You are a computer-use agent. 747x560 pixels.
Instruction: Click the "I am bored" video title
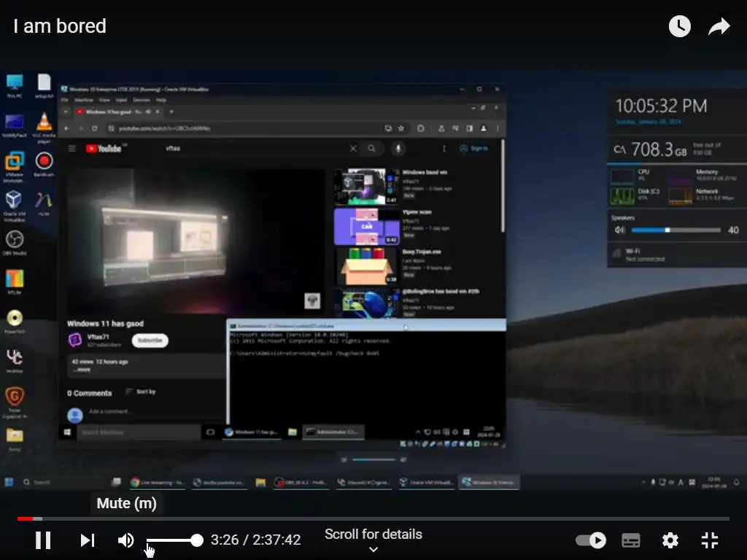coord(60,26)
